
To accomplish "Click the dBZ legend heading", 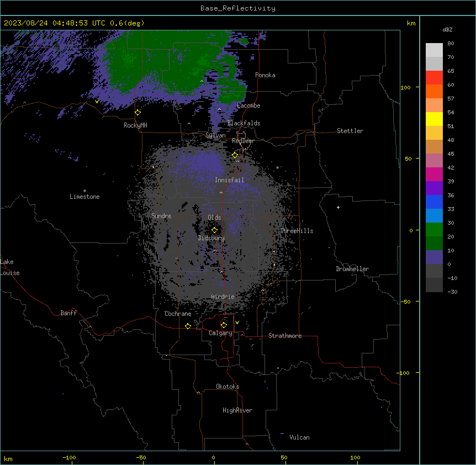I will (x=447, y=29).
